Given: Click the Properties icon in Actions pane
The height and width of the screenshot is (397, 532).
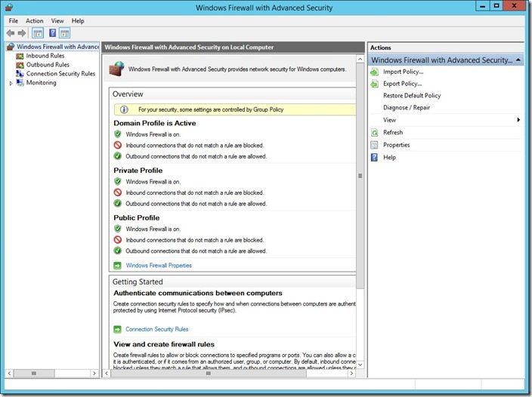Looking at the screenshot, I should [374, 145].
